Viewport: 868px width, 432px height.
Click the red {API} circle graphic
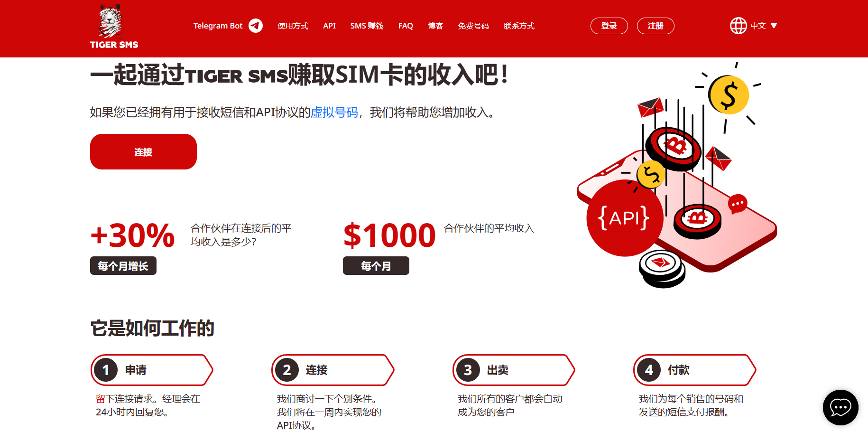[x=624, y=218]
